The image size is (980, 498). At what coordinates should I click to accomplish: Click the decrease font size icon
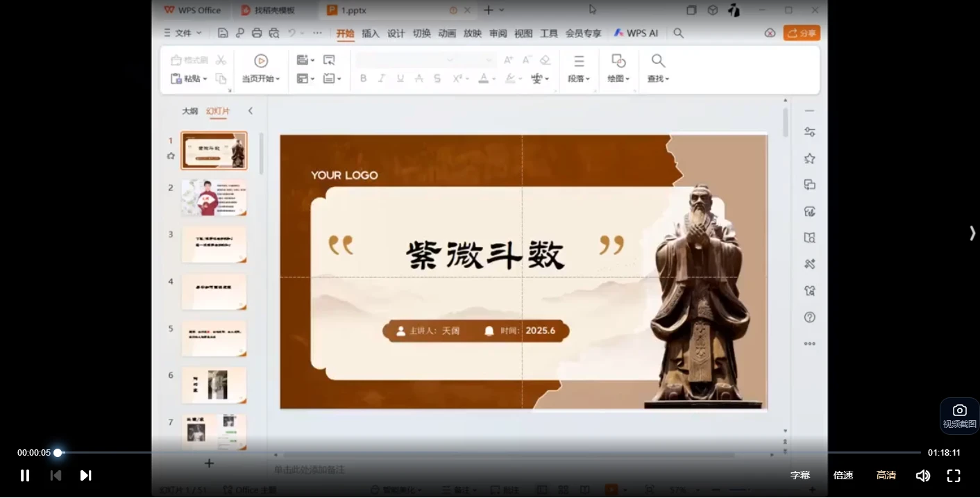(527, 60)
